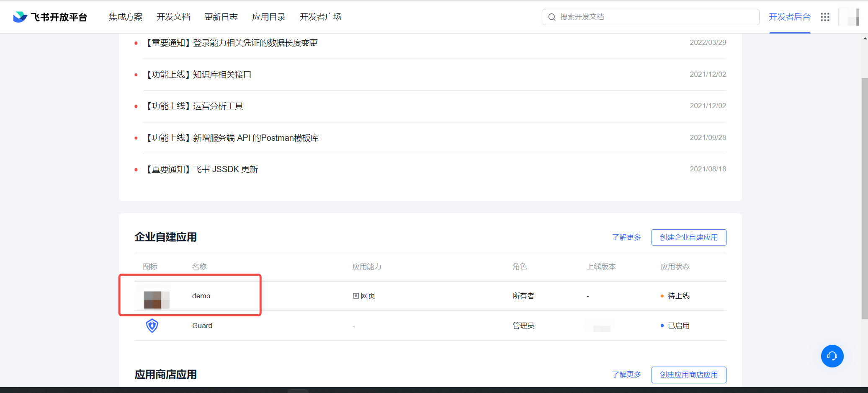This screenshot has height=393, width=868.
Task: Open 了解更多 link for 企业自建应用
Action: click(x=626, y=237)
